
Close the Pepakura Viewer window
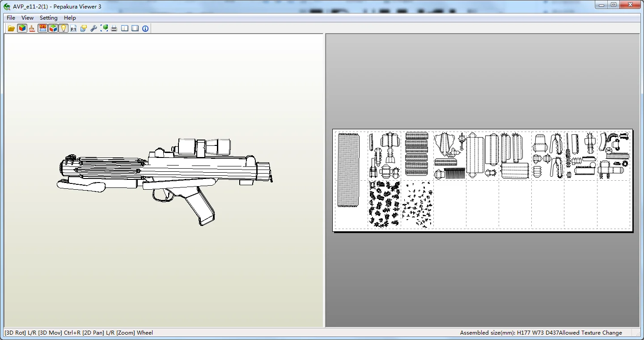tap(630, 5)
